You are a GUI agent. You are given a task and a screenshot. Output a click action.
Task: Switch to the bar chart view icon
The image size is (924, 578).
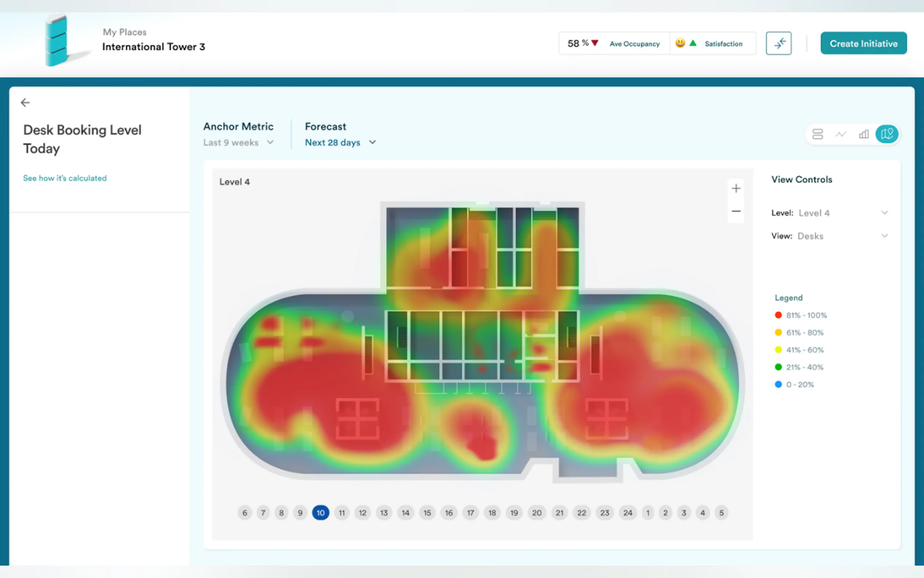click(x=863, y=134)
